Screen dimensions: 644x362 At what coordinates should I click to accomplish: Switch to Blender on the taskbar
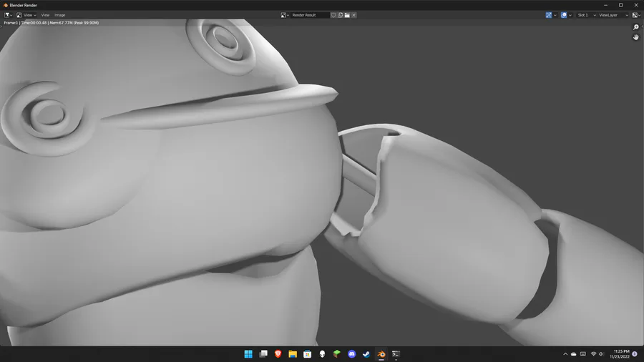point(381,354)
